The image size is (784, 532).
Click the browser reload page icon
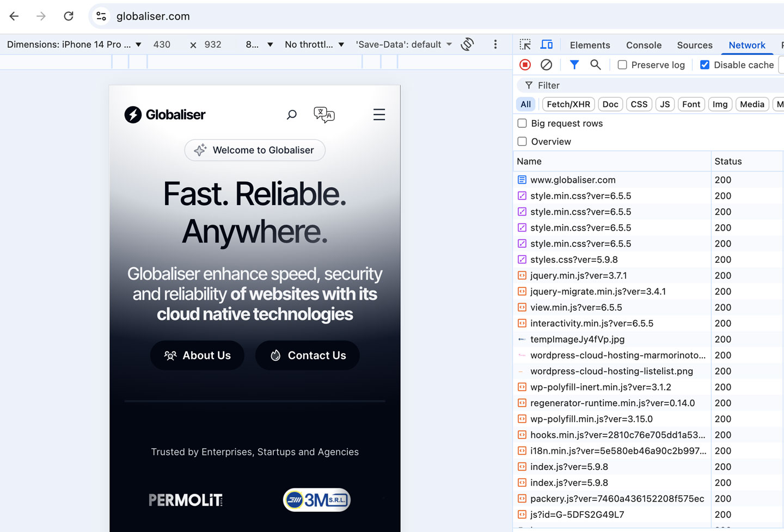(x=69, y=16)
